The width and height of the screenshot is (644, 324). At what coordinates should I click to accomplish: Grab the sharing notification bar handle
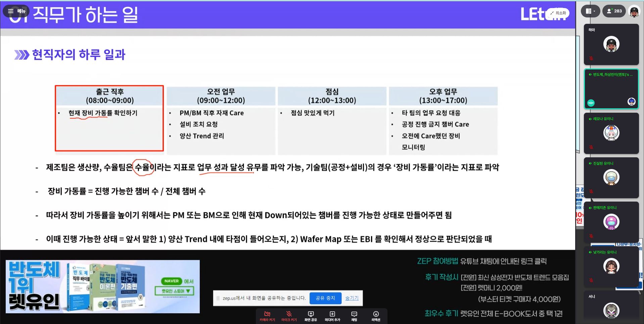tap(218, 298)
